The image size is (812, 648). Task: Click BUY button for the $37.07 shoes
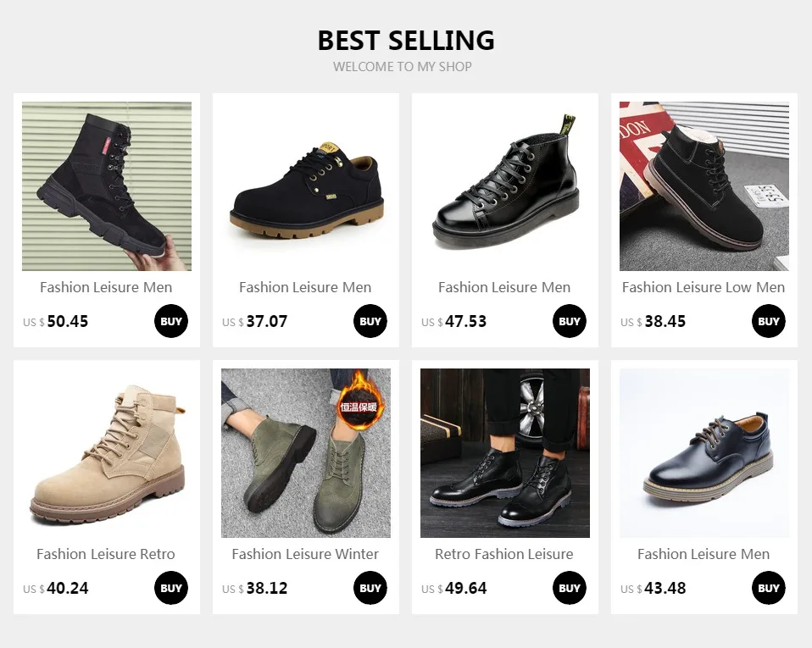(x=370, y=321)
